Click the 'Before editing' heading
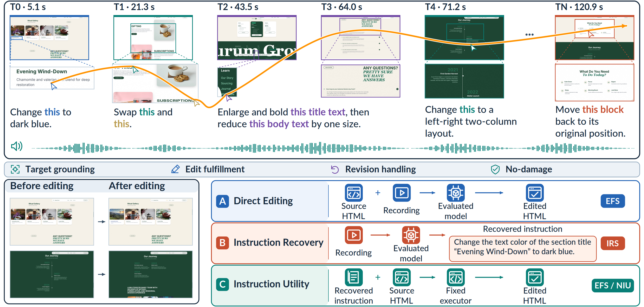This screenshot has height=307, width=644. (42, 186)
